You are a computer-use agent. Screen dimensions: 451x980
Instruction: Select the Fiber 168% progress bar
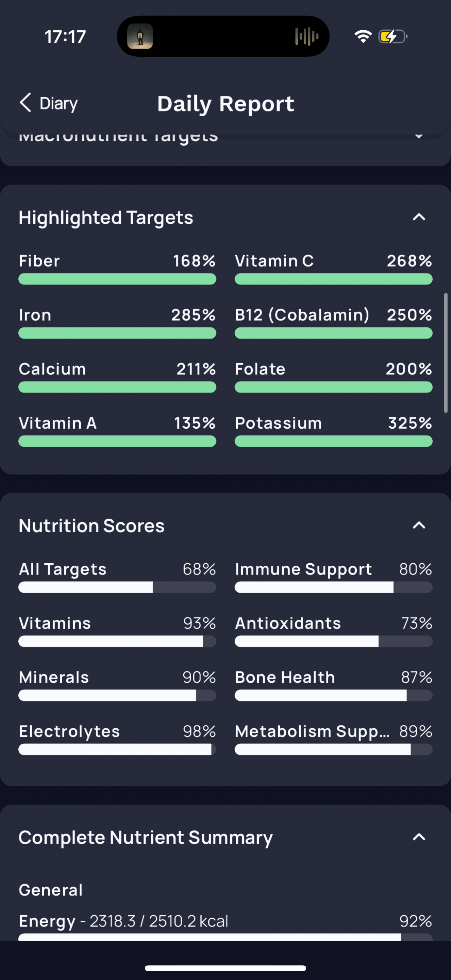[x=117, y=279]
